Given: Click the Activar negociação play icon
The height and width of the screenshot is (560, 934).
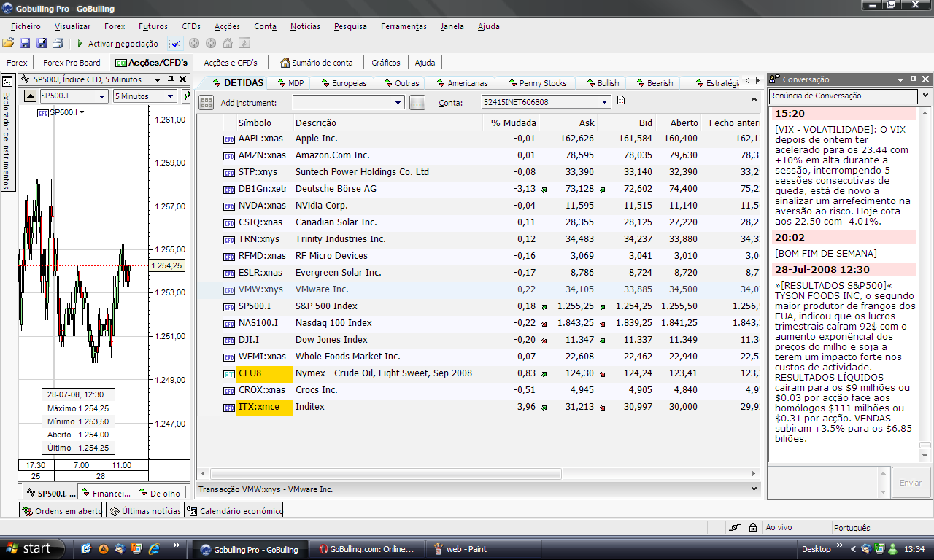Looking at the screenshot, I should point(80,44).
